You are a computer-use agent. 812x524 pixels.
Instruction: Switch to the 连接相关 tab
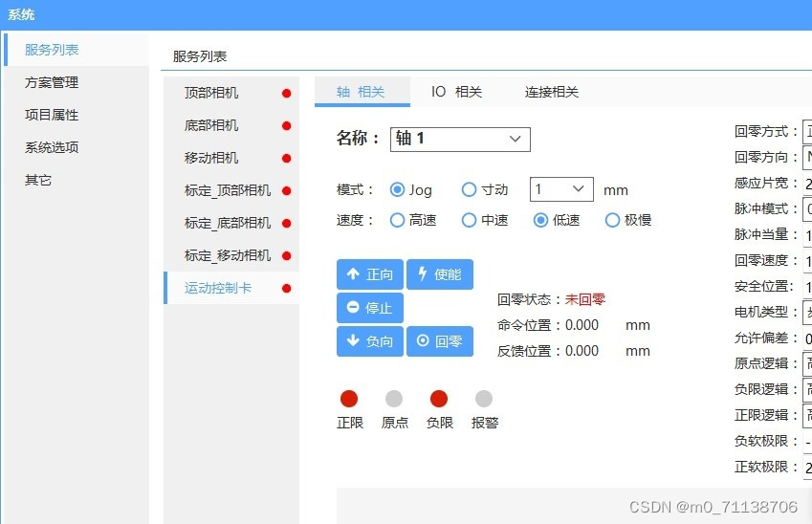coord(552,92)
